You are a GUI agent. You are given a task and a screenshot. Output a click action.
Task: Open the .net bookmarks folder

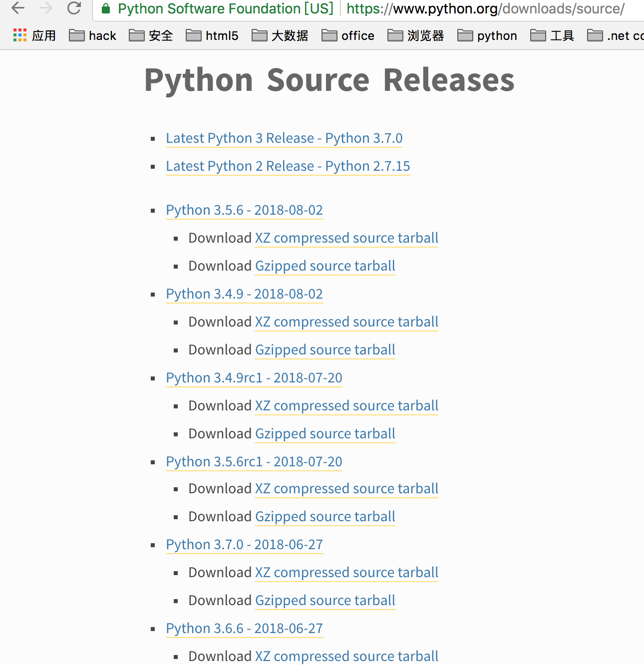[x=616, y=35]
